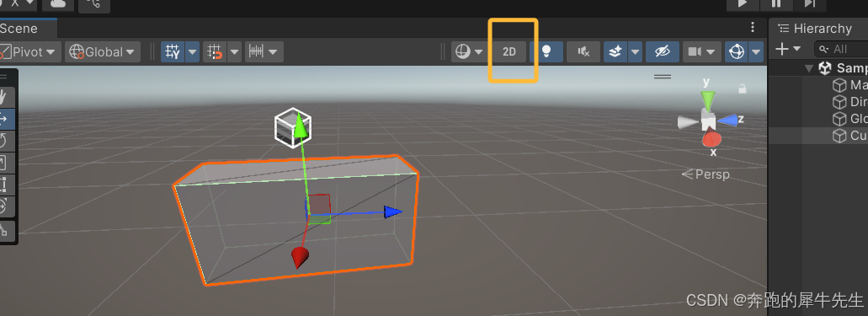868x316 pixels.
Task: Select the Transform tool
Action: click(4, 206)
